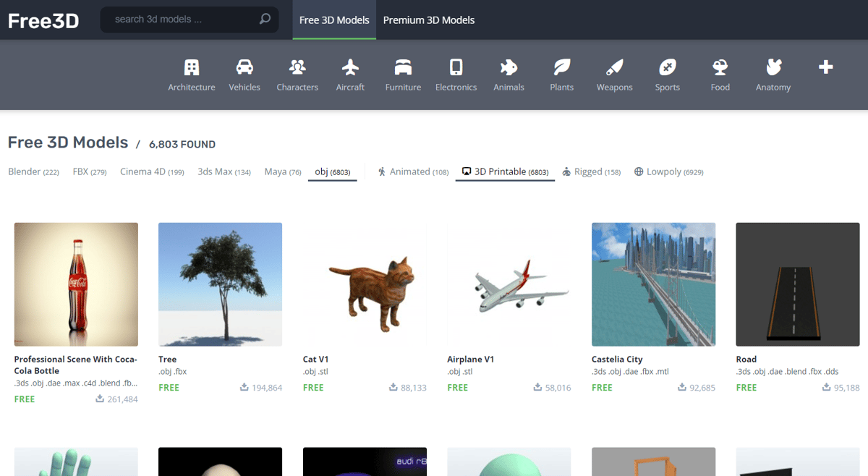Select the Anatomy heart icon

point(773,67)
